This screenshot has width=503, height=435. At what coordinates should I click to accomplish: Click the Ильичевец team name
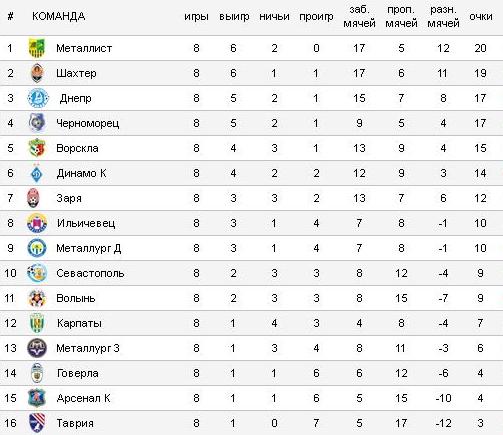click(86, 223)
